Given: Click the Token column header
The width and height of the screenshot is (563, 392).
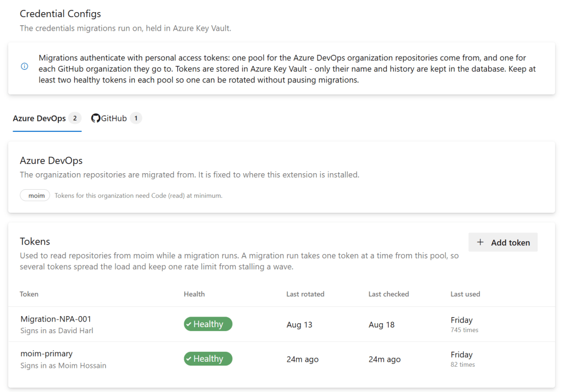Looking at the screenshot, I should [29, 294].
